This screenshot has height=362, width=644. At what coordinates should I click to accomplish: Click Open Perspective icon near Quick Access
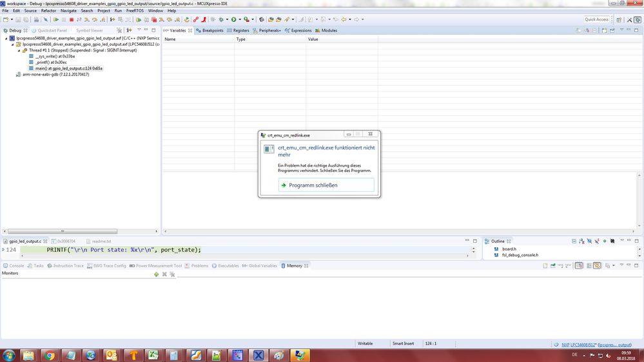tap(619, 20)
